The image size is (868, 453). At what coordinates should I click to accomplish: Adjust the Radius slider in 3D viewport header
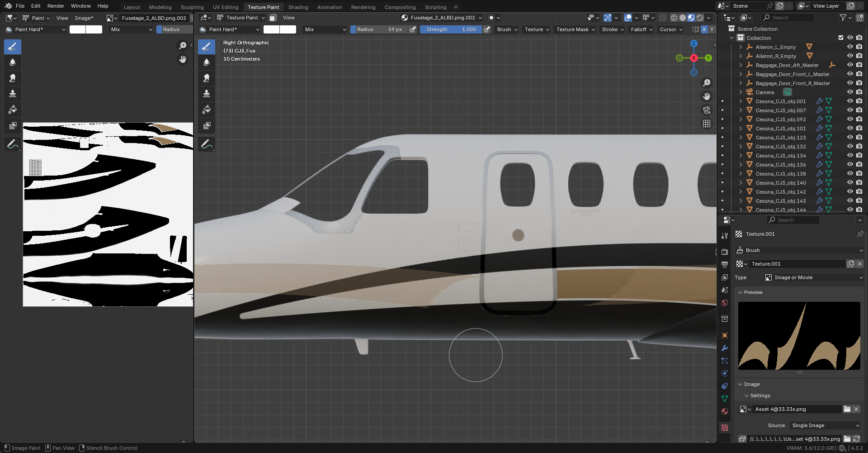(x=379, y=29)
